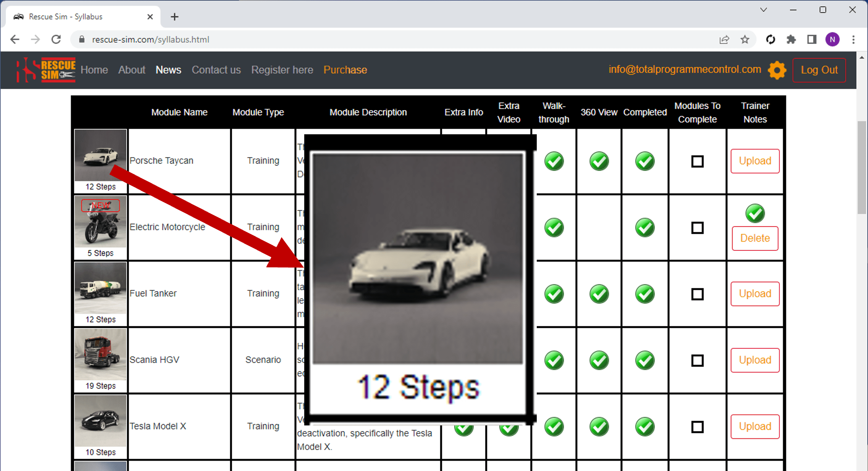Open Chrome three-dot menu
Screen dimensions: 868x471
click(853, 40)
